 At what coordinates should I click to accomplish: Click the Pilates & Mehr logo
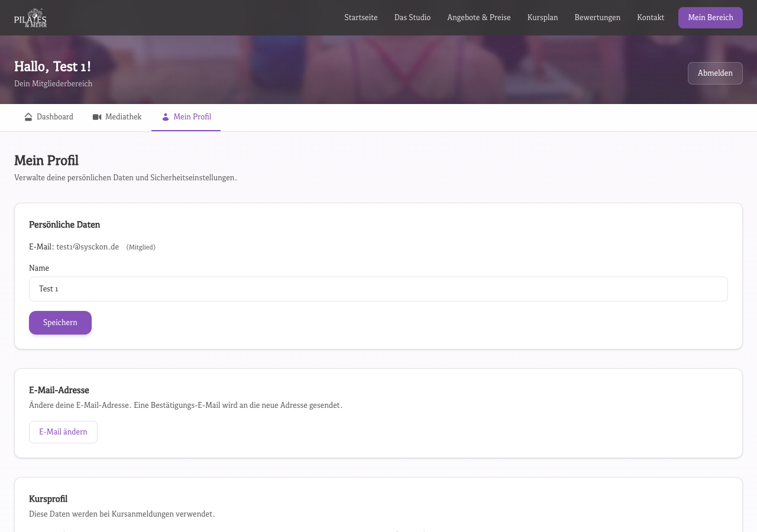tap(30, 18)
